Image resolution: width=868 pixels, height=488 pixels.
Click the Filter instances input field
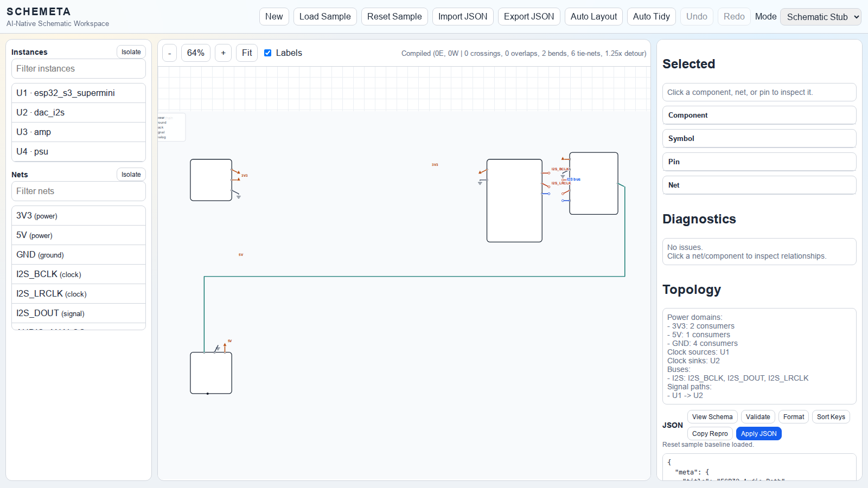(x=79, y=69)
